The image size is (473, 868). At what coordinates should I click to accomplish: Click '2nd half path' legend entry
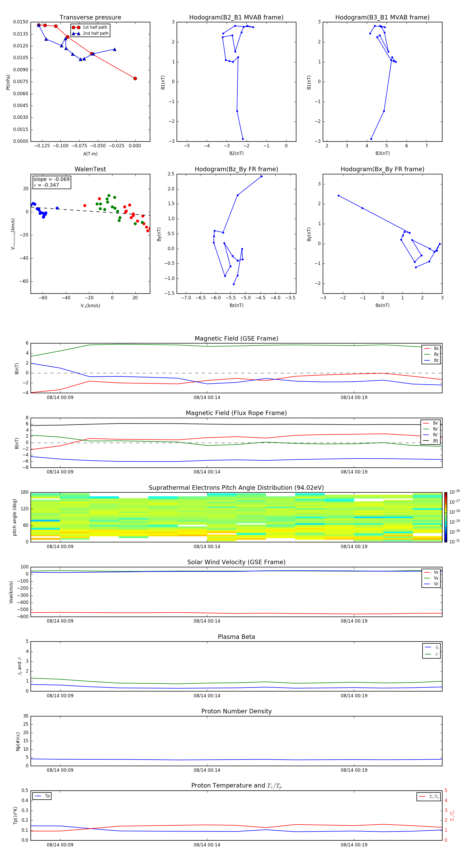point(90,33)
